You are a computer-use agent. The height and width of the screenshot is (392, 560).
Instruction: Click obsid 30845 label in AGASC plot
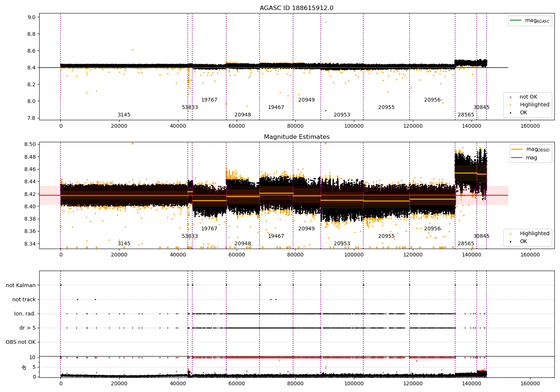tap(482, 107)
